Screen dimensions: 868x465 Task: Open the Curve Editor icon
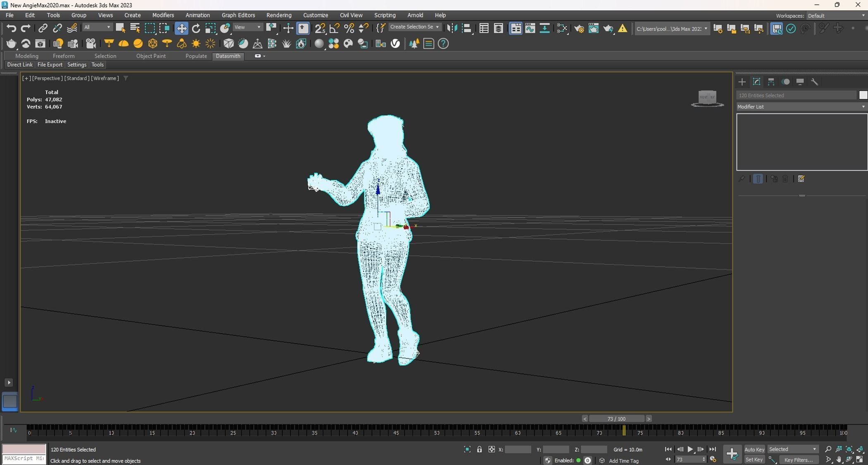coord(530,28)
